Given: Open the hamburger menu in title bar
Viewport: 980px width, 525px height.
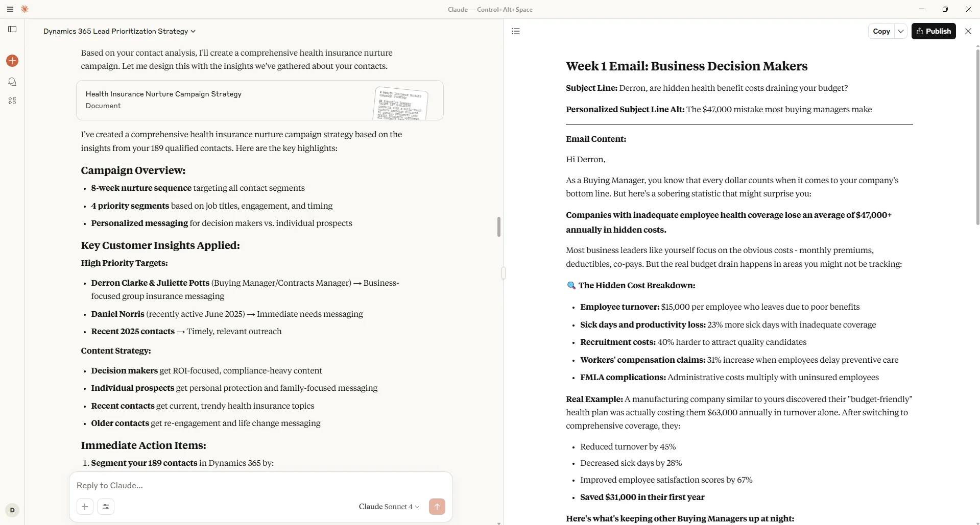Looking at the screenshot, I should click(x=10, y=9).
